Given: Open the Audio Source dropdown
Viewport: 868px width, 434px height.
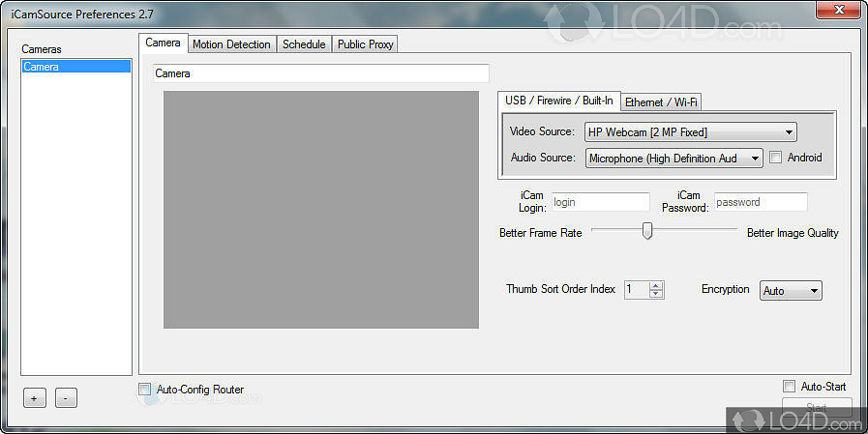Looking at the screenshot, I should pyautogui.click(x=673, y=159).
